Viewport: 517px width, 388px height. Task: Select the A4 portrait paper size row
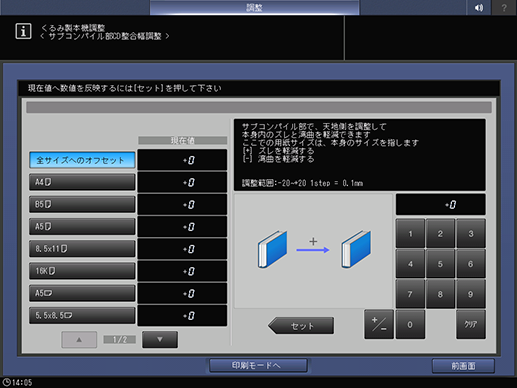82,182
